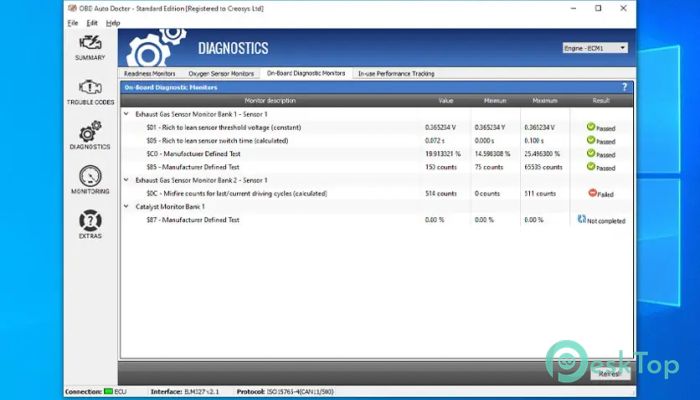The height and width of the screenshot is (400, 700).
Task: Click the Refresh button
Action: (x=610, y=374)
